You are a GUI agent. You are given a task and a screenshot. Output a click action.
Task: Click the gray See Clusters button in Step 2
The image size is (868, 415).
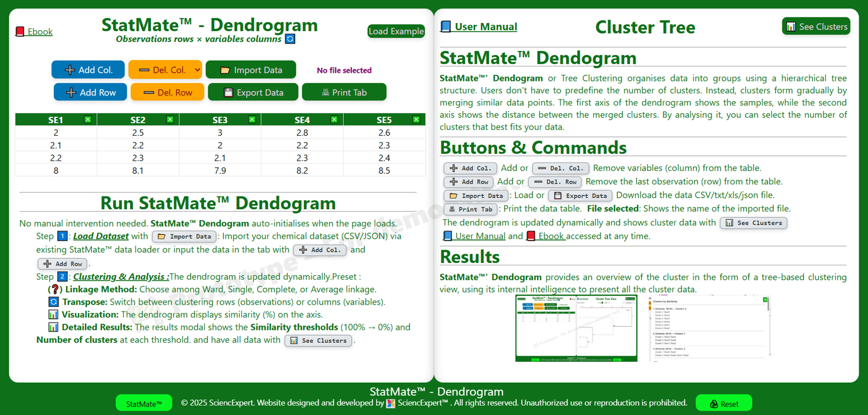click(x=318, y=340)
